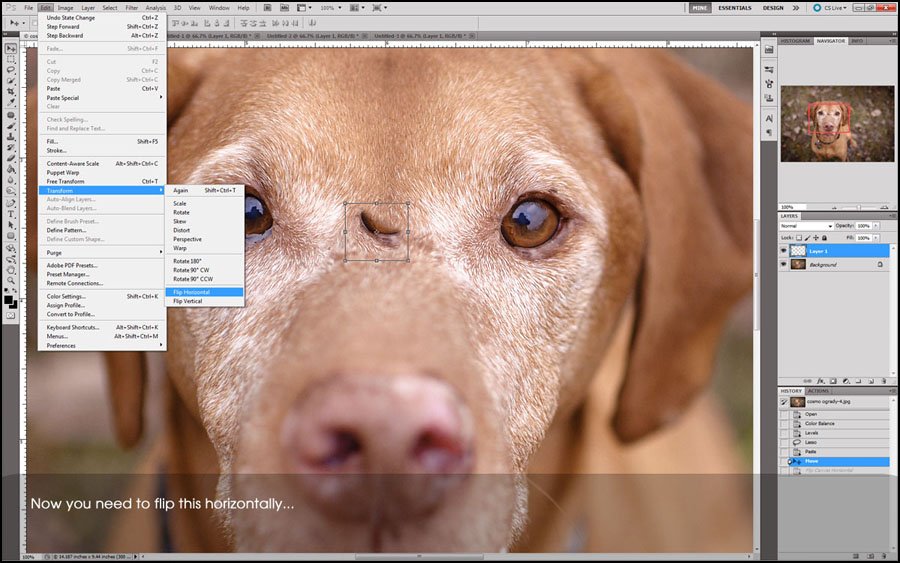Delete layer using the Layers panel trash icon
This screenshot has width=900, height=563.
coord(884,381)
